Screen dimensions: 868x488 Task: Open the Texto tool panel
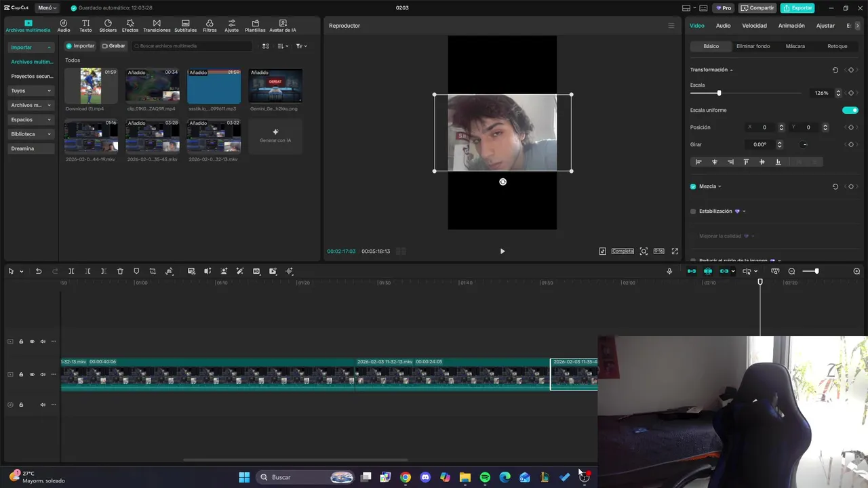point(85,26)
